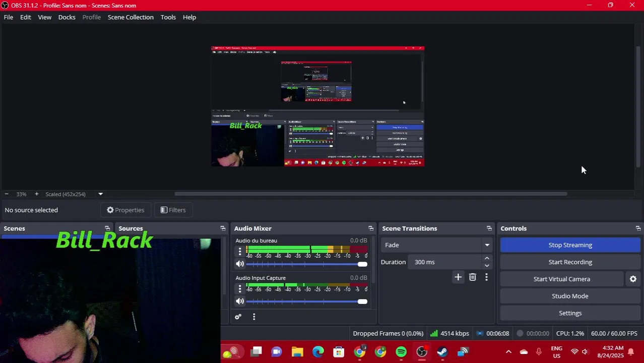The height and width of the screenshot is (363, 644).
Task: Mute Audio du bureau speaker
Action: (x=240, y=264)
